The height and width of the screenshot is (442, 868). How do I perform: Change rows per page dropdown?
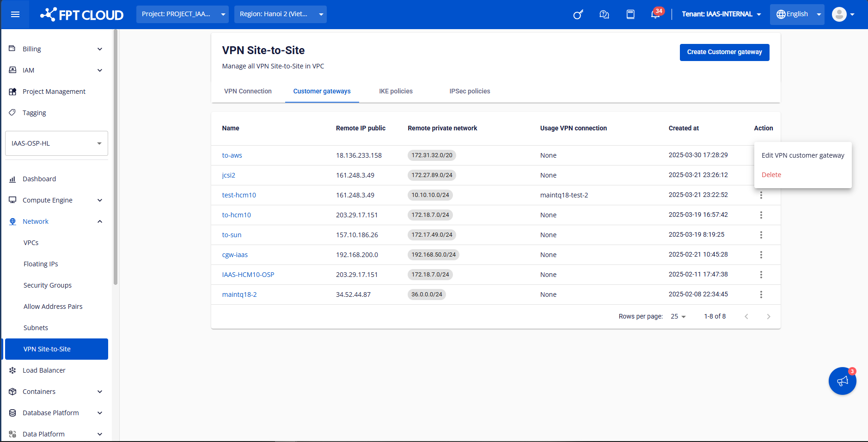[x=678, y=316]
